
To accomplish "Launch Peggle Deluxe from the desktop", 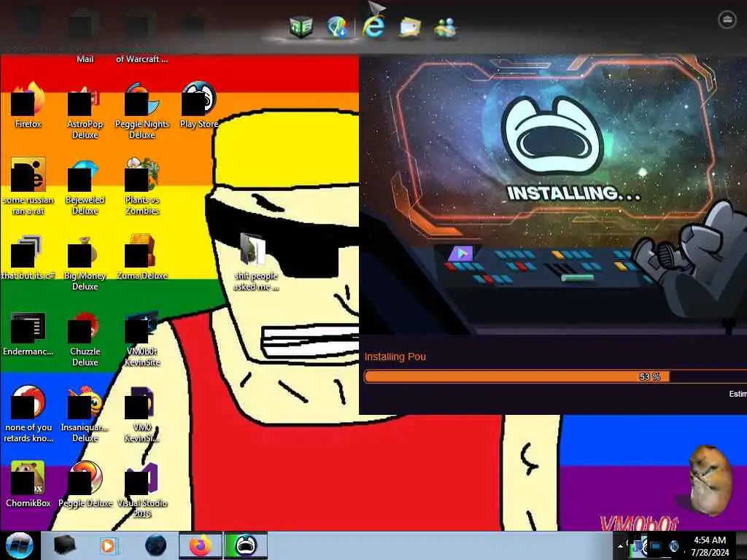I will coord(85,484).
